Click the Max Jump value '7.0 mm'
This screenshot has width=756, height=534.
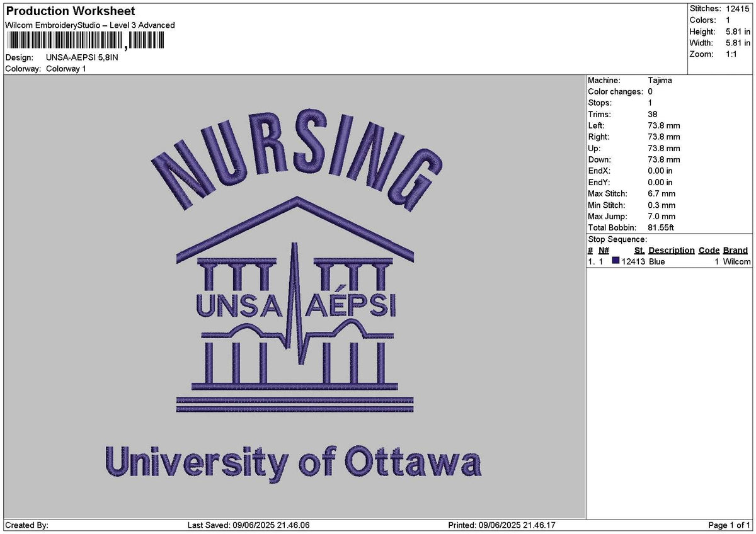tap(661, 217)
